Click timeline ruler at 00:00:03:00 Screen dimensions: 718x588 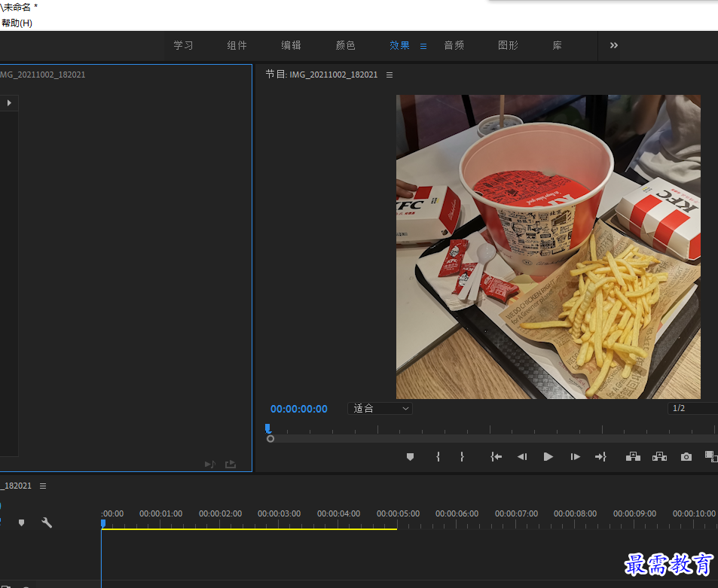pos(280,514)
